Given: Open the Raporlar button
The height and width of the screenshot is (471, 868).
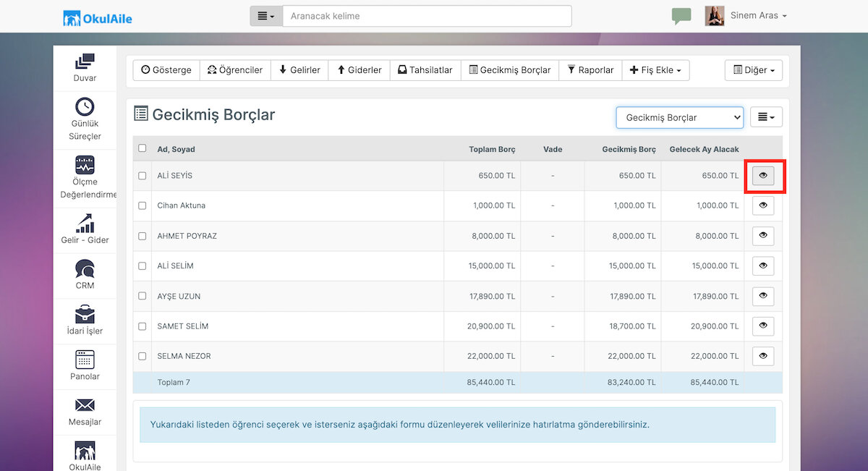Looking at the screenshot, I should tap(590, 70).
